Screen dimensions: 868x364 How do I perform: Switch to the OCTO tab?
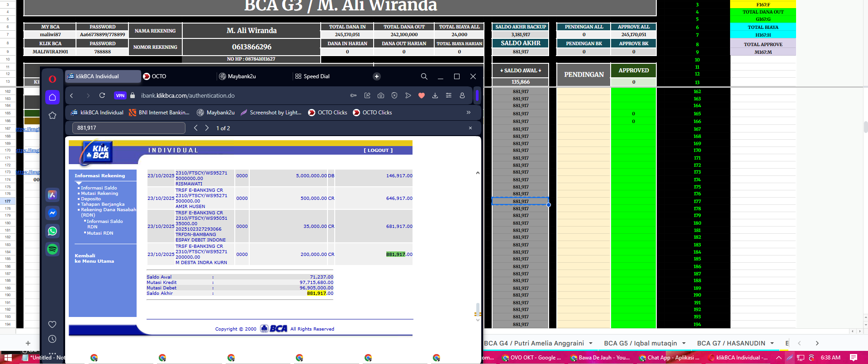[178, 76]
